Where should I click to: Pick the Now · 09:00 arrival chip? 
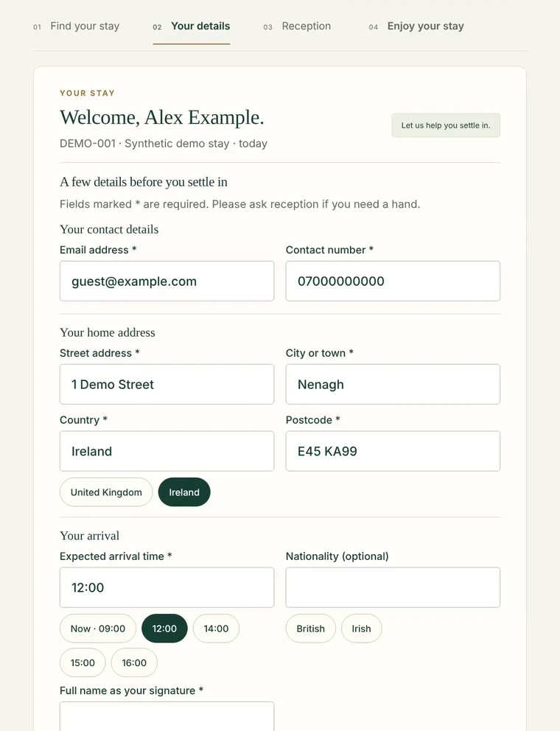tap(98, 629)
